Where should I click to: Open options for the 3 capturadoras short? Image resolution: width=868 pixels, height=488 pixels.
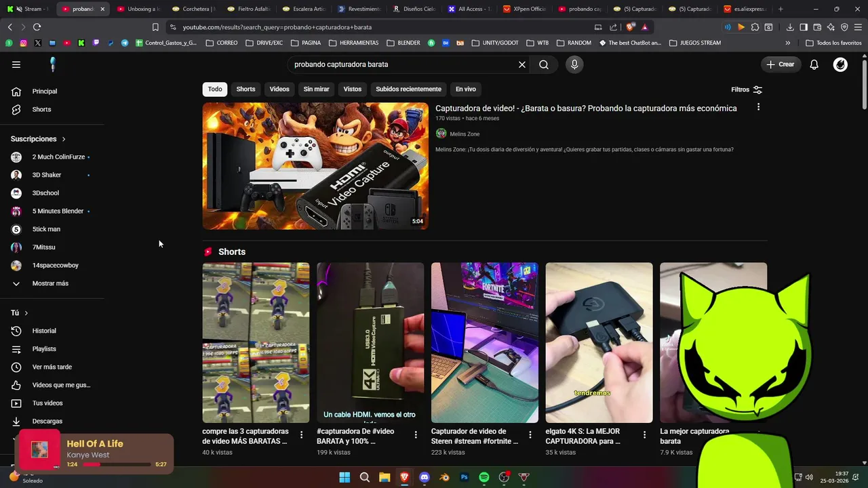pos(302,435)
